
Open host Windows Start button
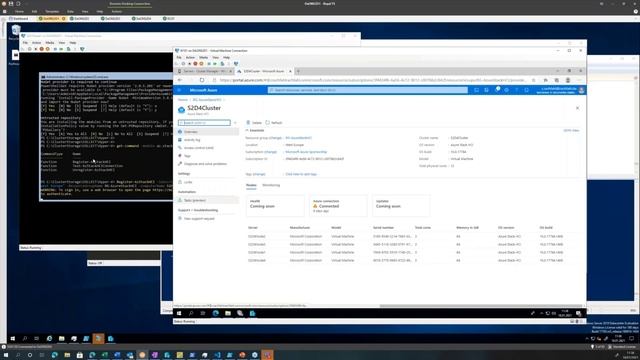click(6, 355)
